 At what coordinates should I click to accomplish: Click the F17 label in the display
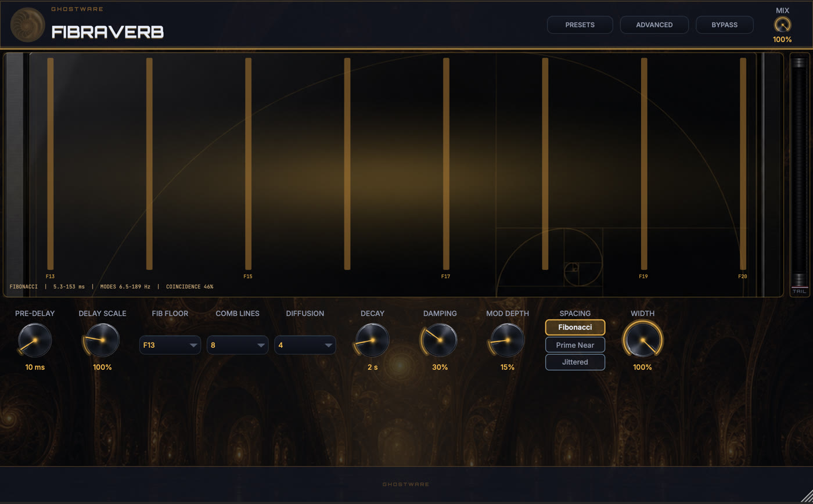point(446,276)
